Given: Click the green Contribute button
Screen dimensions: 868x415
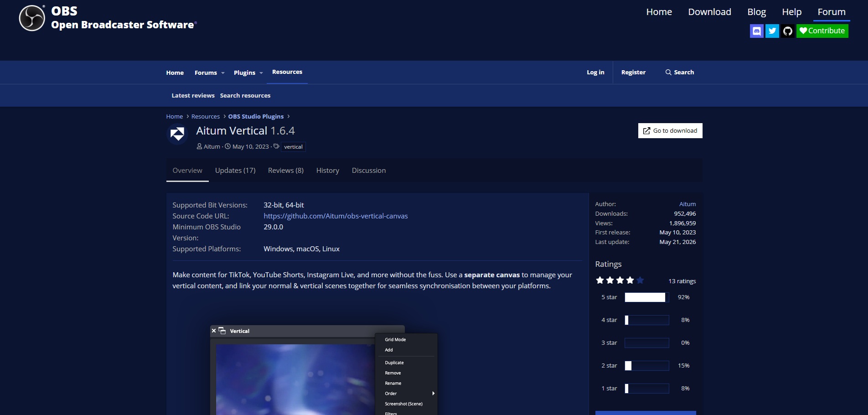Looking at the screenshot, I should (x=822, y=31).
